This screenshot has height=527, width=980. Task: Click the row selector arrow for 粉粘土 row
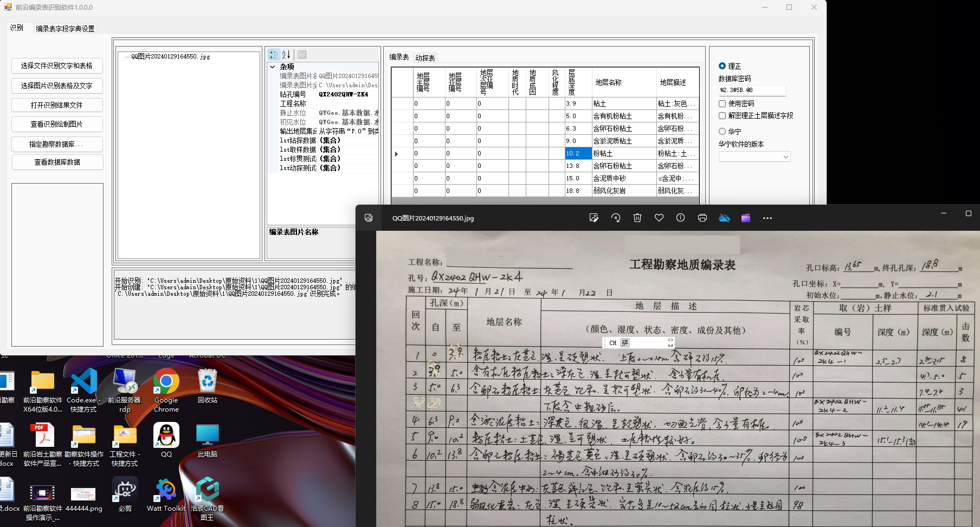pos(402,154)
